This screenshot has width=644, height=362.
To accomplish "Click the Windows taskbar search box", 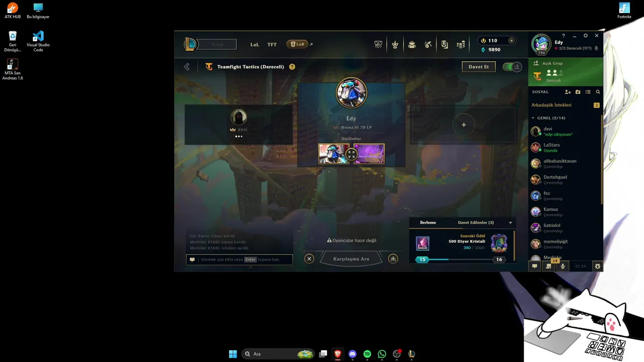I will pyautogui.click(x=278, y=354).
